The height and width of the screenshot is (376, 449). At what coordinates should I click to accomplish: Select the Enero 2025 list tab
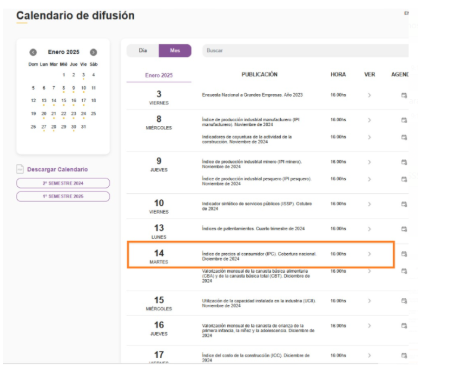point(159,75)
